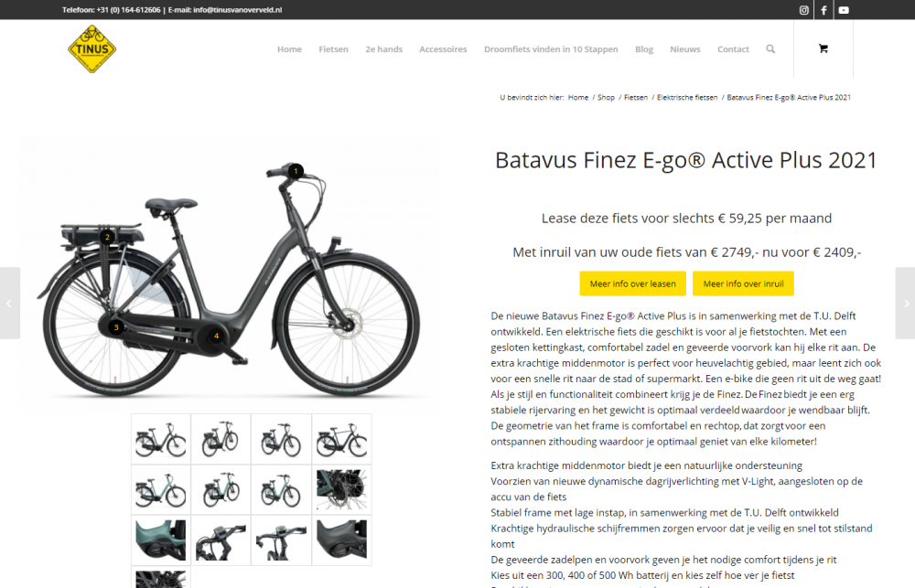Click the Tinus yellow diamond logo
The width and height of the screenshot is (915, 588).
pos(92,49)
